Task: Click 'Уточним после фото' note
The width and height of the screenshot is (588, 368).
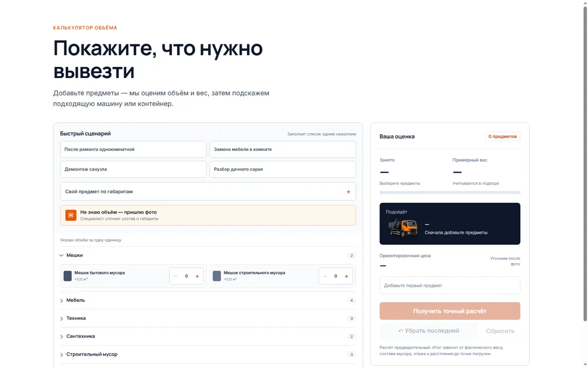Action: click(505, 261)
